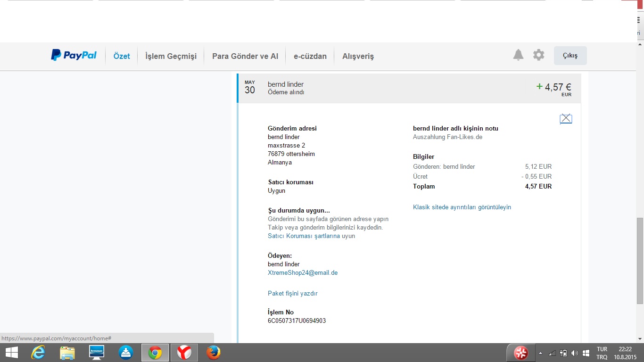This screenshot has width=644, height=362.
Task: Open Yandex browser from the taskbar
Action: click(184, 353)
